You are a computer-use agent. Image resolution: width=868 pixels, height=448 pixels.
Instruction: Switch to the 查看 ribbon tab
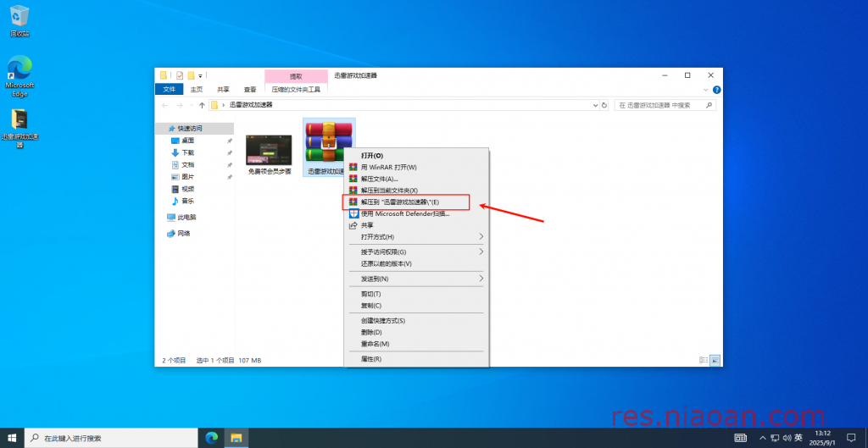[250, 89]
